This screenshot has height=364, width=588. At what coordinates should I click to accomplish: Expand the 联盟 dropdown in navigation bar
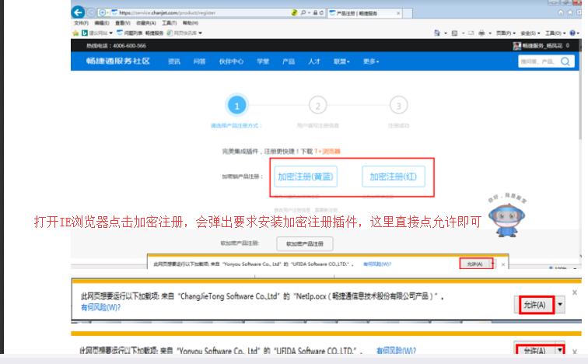(341, 61)
